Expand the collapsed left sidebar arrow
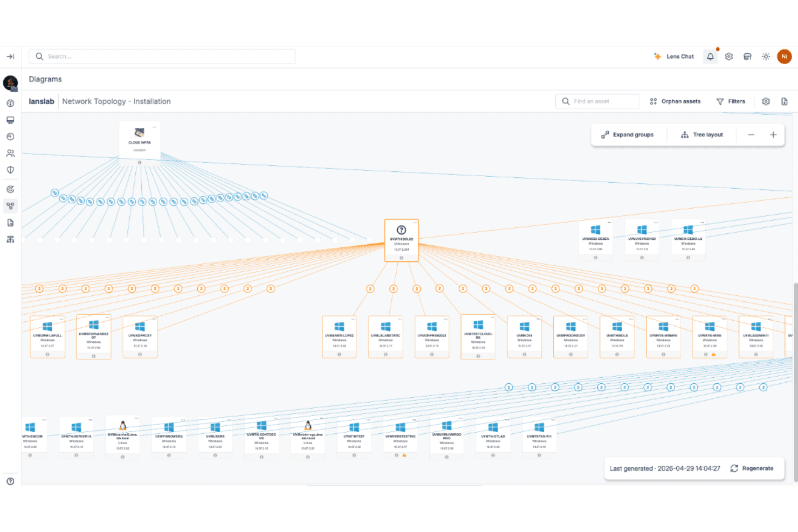This screenshot has width=798, height=532. [10, 57]
